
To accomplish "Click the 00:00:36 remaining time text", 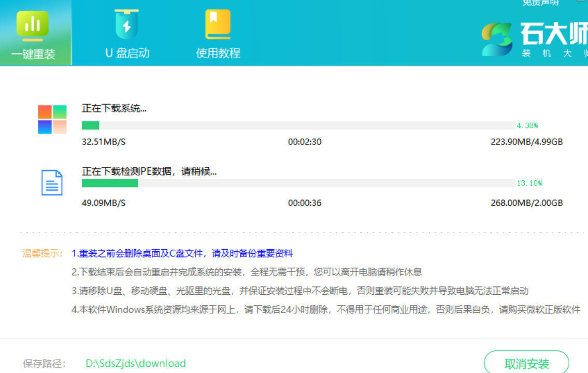I will pyautogui.click(x=305, y=203).
